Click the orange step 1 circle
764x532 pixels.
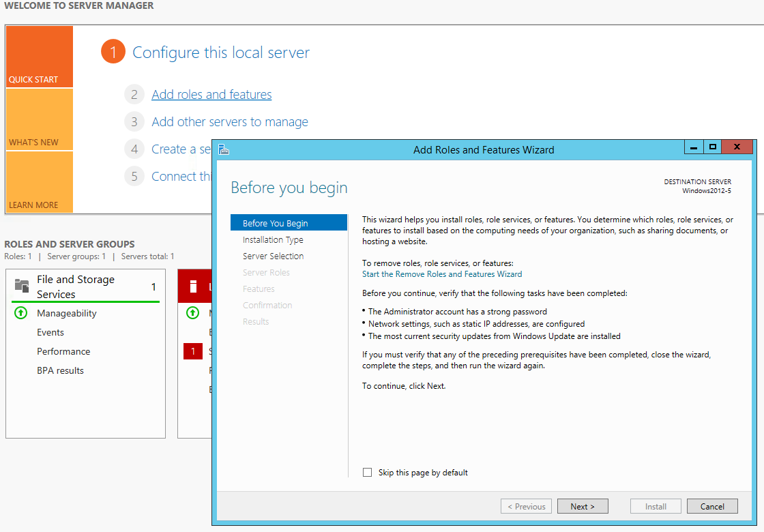coord(113,53)
